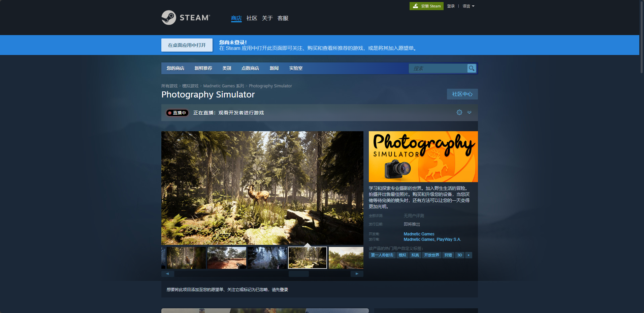This screenshot has height=313, width=644.
Task: Click the 模拟游戏 breadcrumb link
Action: tap(190, 86)
